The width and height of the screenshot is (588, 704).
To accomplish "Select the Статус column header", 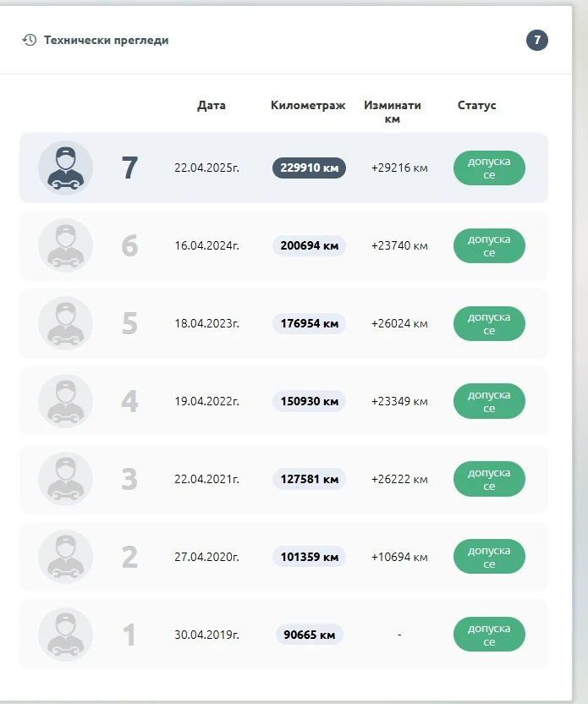I will (476, 106).
